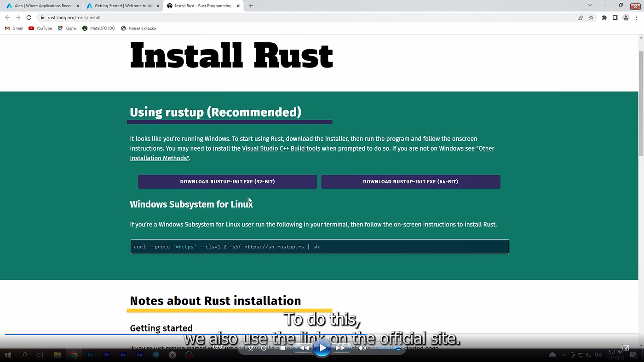Toggle repeat in the media player
Screen dimensions: 644x362
click(x=264, y=348)
